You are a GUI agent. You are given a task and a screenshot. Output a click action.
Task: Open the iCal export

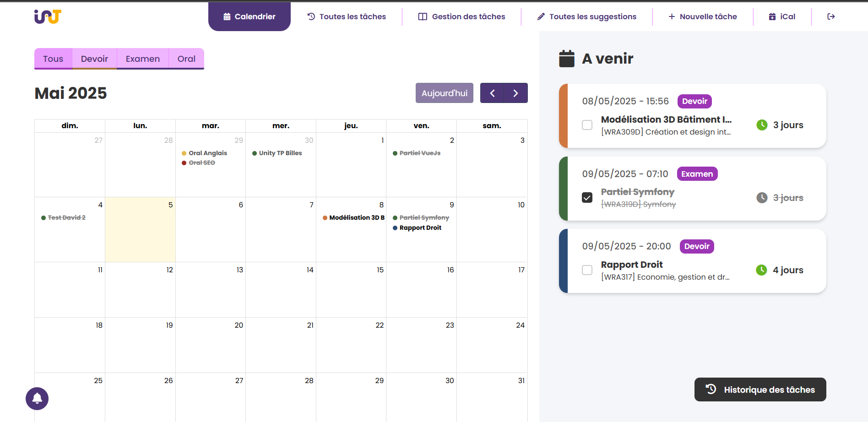coord(782,16)
